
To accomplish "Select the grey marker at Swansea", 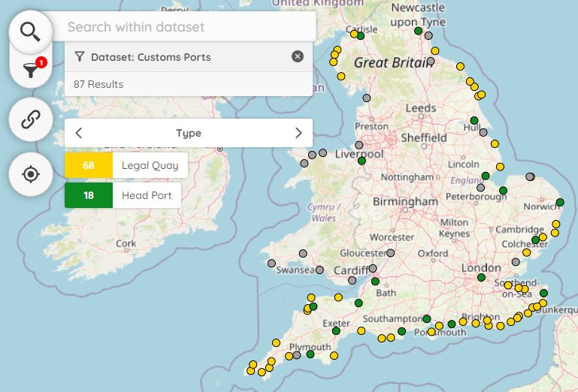I will 319,270.
